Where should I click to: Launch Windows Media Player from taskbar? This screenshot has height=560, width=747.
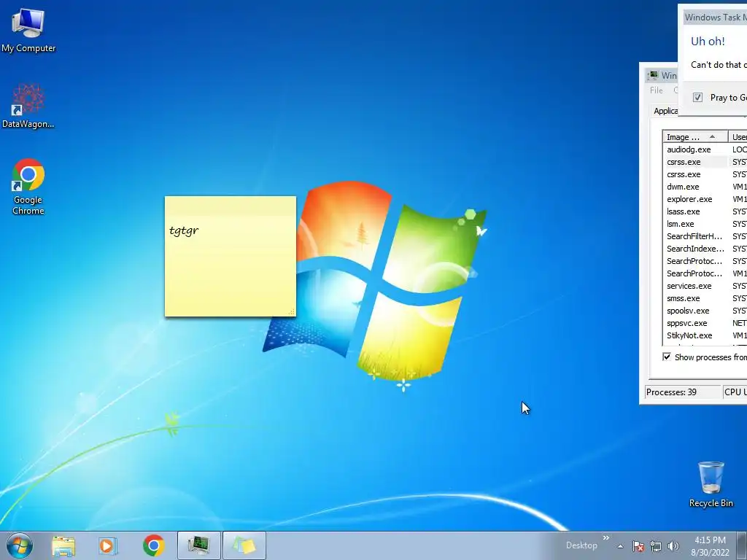(108, 545)
